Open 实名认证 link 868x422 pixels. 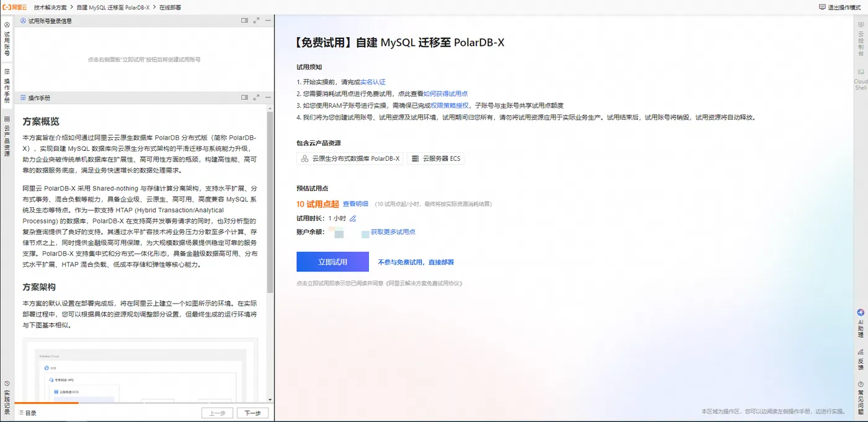373,82
